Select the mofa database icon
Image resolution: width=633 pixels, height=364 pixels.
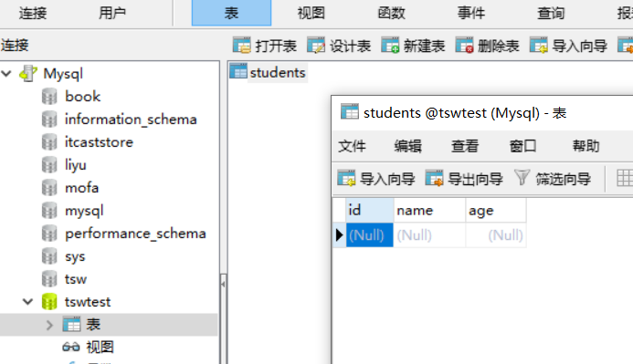pyautogui.click(x=49, y=188)
